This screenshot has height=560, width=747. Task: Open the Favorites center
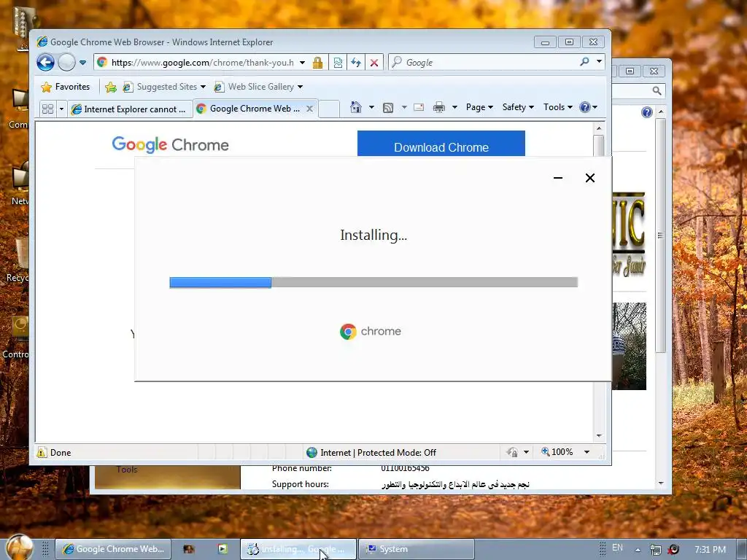(66, 87)
